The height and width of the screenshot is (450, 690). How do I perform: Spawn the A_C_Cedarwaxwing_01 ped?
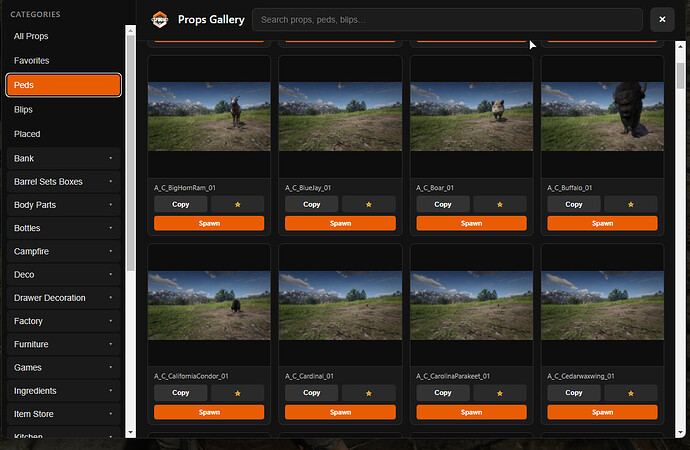point(602,412)
